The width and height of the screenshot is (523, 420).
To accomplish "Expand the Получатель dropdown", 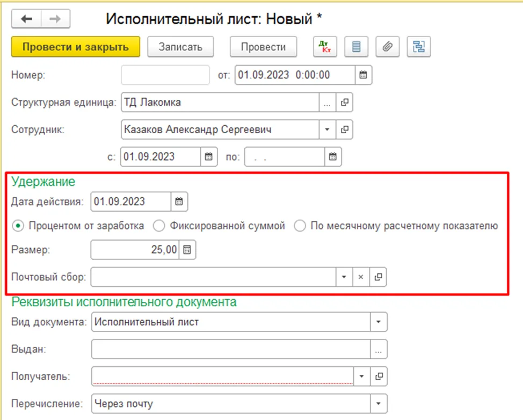I will tap(361, 376).
